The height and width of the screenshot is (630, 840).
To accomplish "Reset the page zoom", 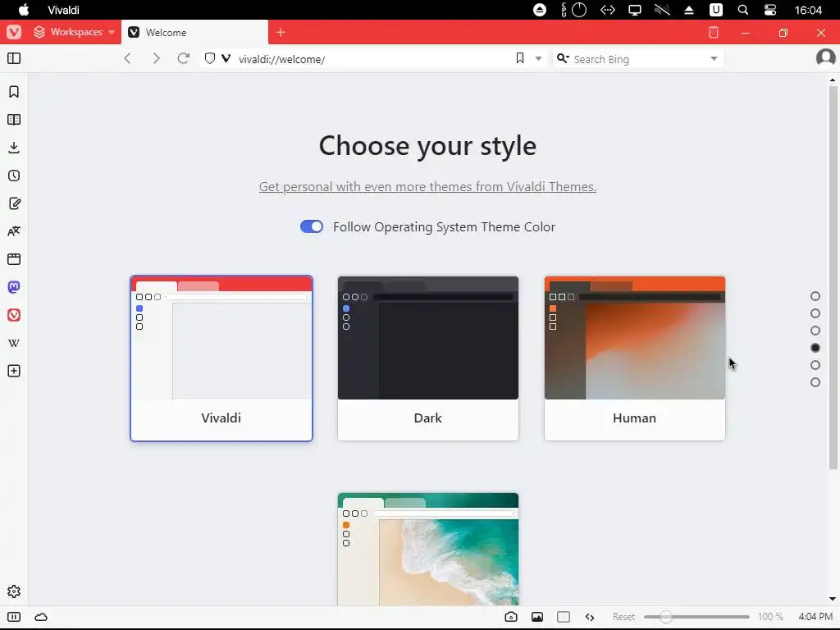I will pyautogui.click(x=623, y=617).
